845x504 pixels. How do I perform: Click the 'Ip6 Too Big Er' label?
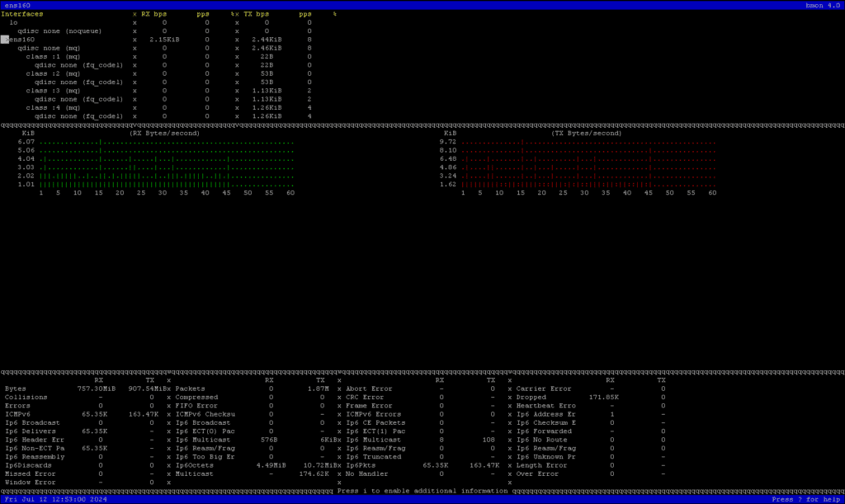coord(205,457)
